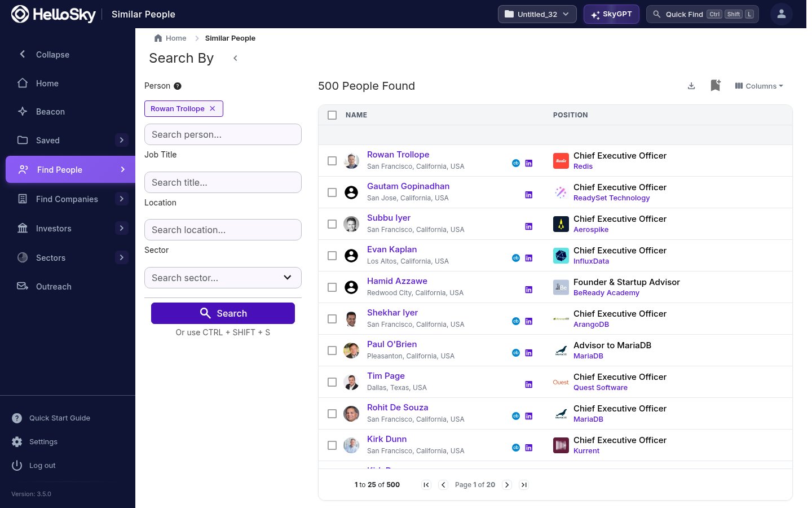Focus the Search person input field
The height and width of the screenshot is (508, 812).
point(223,134)
